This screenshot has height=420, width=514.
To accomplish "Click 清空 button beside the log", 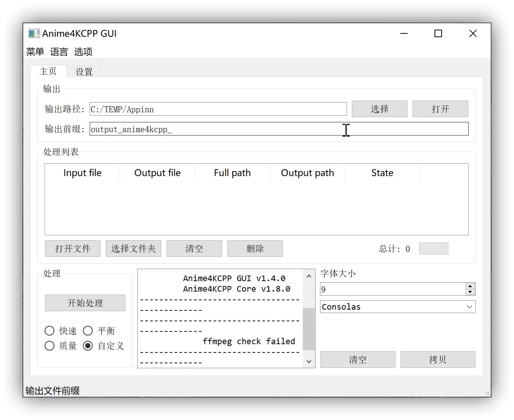I will coord(358,360).
